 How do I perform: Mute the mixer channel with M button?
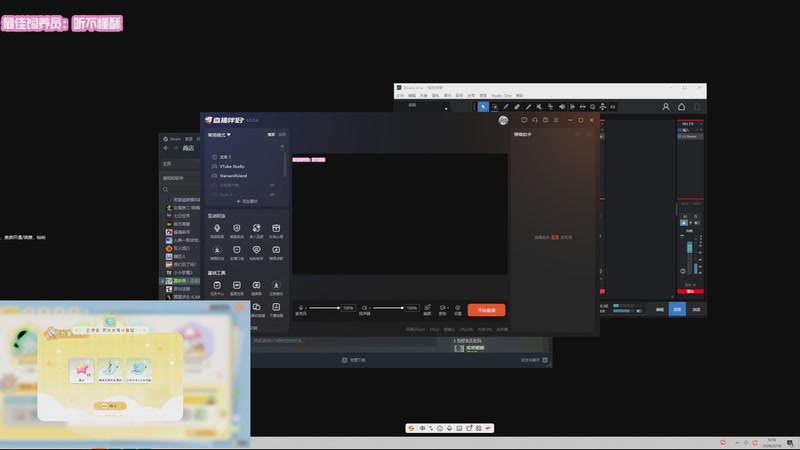coord(685,216)
